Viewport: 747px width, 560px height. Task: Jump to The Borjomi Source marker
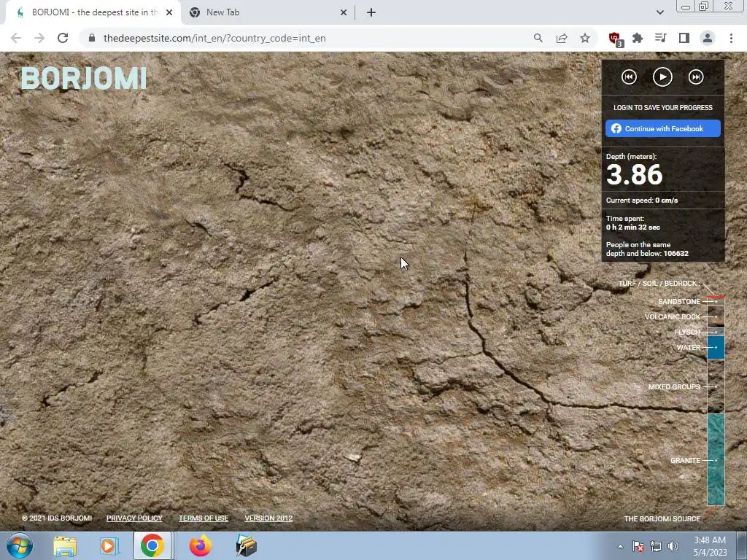(662, 518)
